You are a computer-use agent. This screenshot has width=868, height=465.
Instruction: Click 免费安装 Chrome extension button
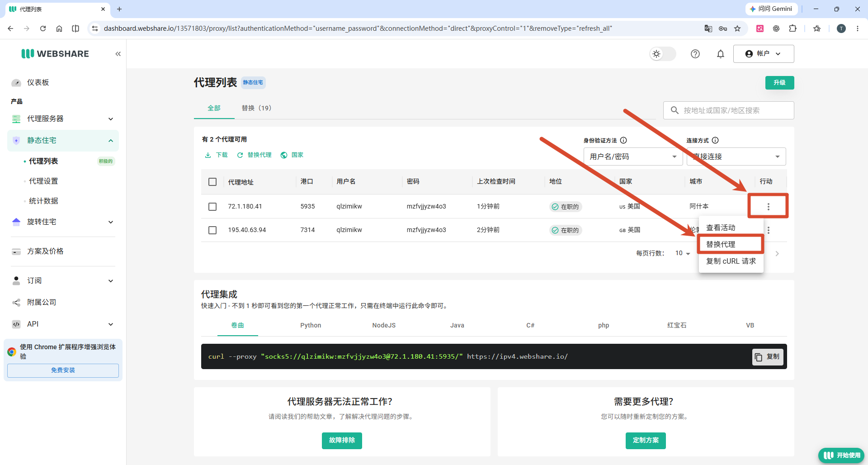63,370
